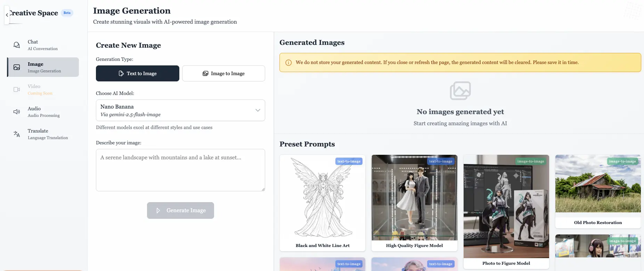Collapse the sidebar with the back chevron
This screenshot has height=271, width=644.
point(7,15)
